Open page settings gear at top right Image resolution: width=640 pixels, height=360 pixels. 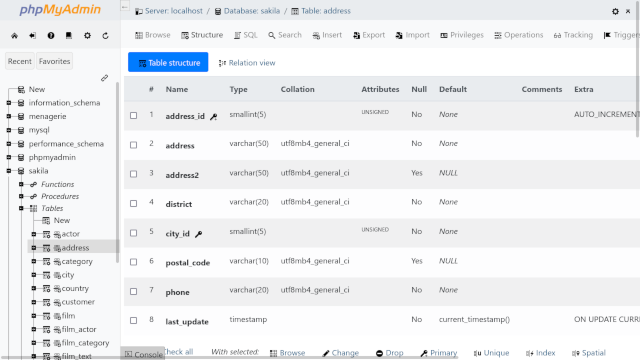point(615,11)
